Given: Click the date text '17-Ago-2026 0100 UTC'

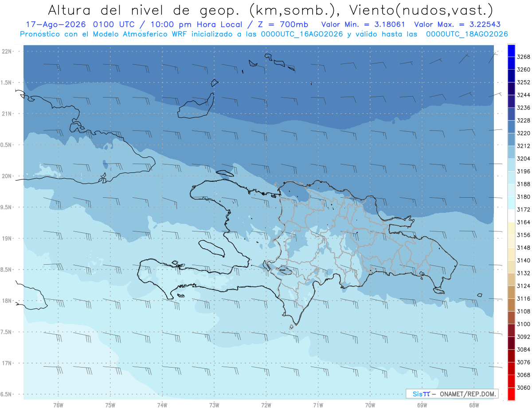Looking at the screenshot, I should click(83, 25).
